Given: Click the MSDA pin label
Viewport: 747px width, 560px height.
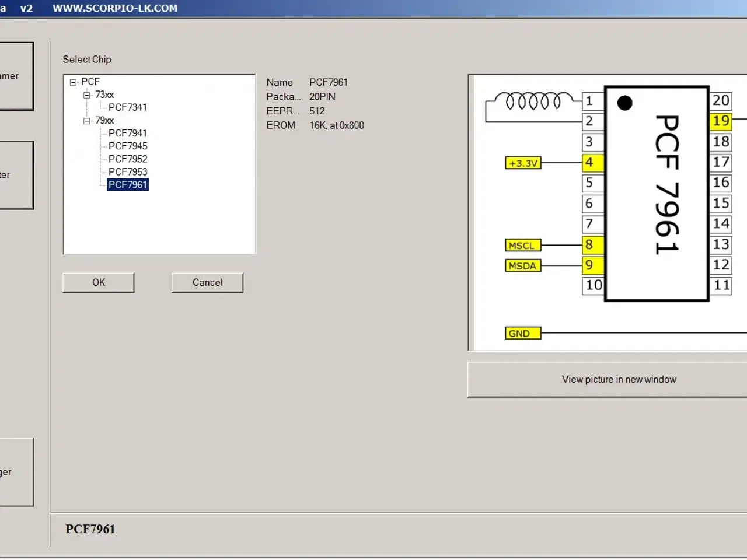Looking at the screenshot, I should (522, 265).
